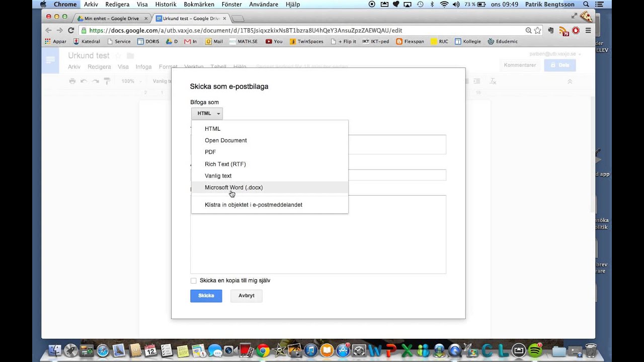Reload the page in Chrome
Image resolution: width=644 pixels, height=362 pixels.
pyautogui.click(x=71, y=30)
